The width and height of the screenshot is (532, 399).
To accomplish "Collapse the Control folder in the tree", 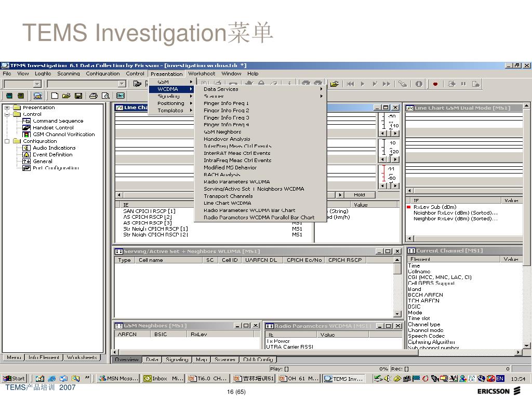I will pos(7,114).
